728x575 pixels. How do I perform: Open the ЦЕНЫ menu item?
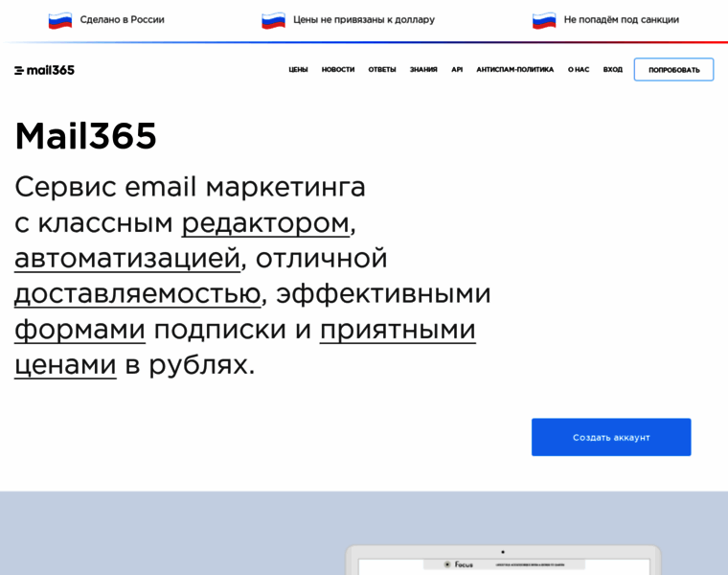[298, 70]
